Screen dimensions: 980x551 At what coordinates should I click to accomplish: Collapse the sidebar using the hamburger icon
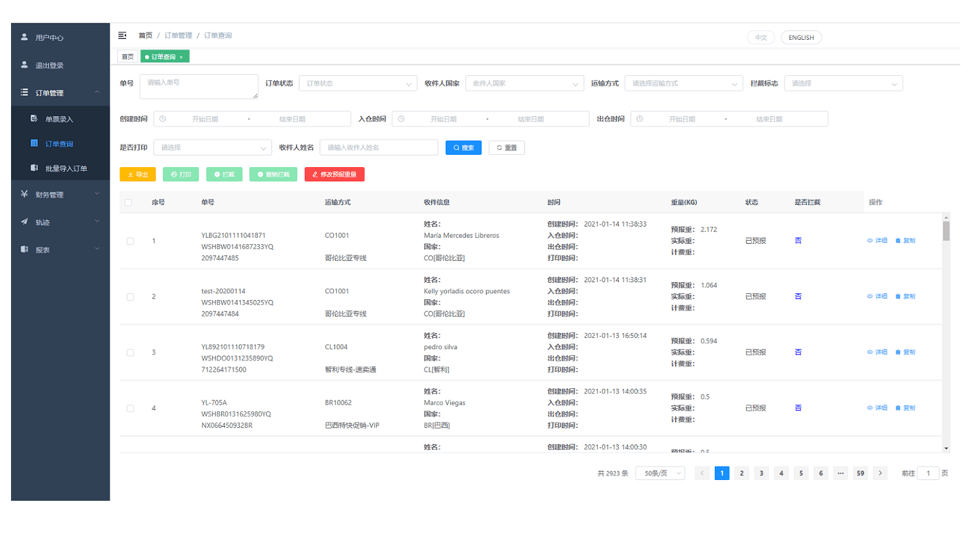point(123,35)
